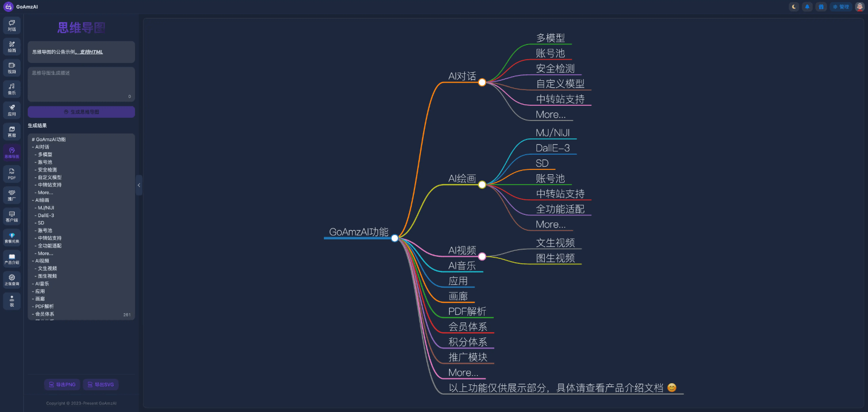Select the 图生视频 mind map node
Screen dimensions: 868x412
pyautogui.click(x=556, y=258)
